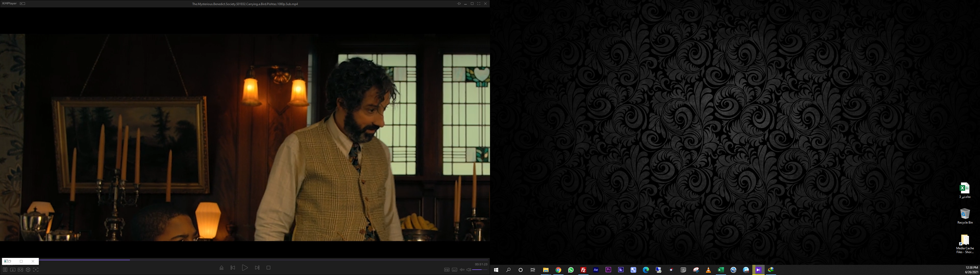This screenshot has width=980, height=275.
Task: Adjust the volume slider
Action: (479, 270)
